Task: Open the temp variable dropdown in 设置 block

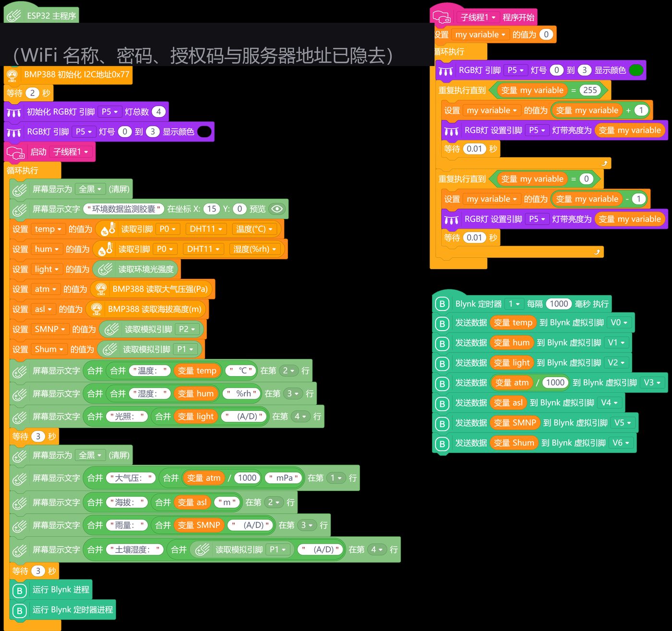Action: 48,229
